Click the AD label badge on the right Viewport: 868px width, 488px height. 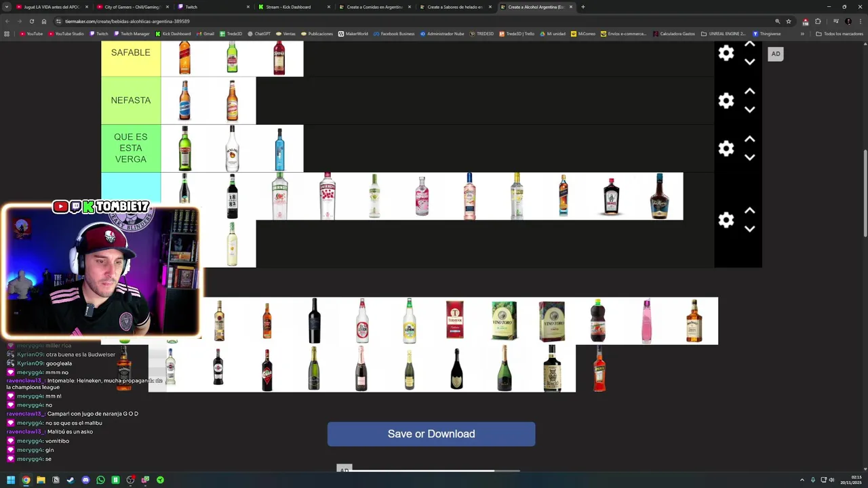point(776,54)
